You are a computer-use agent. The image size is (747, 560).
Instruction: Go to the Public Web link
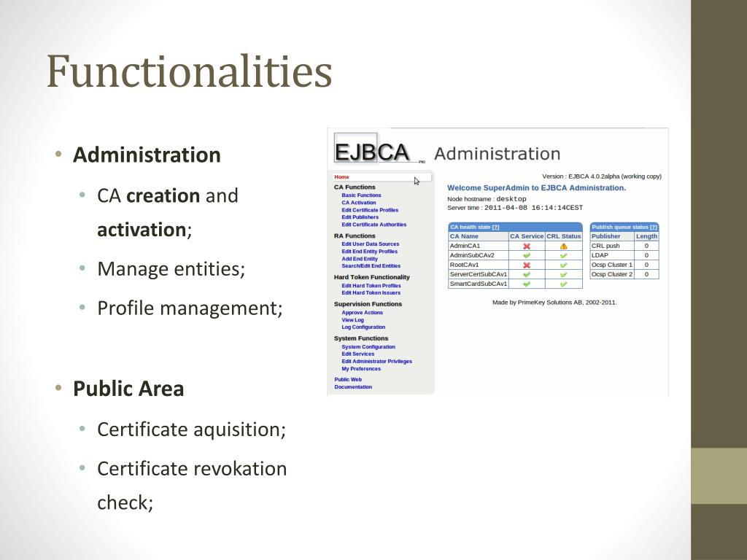click(348, 379)
